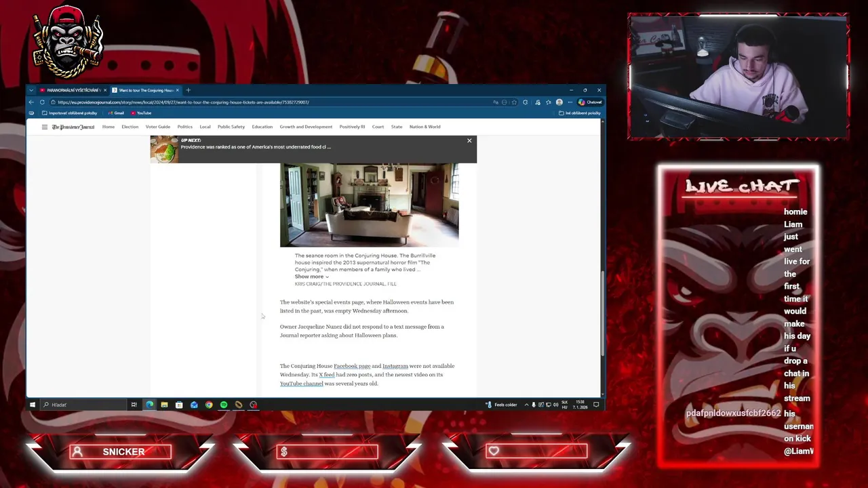Close the Conjuring House tab
The image size is (868, 488).
[x=178, y=90]
